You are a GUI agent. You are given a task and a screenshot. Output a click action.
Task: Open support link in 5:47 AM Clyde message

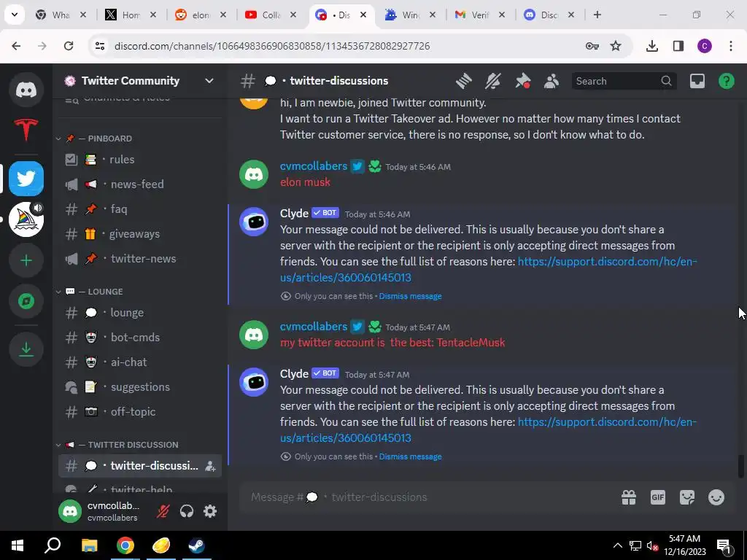[488, 430]
